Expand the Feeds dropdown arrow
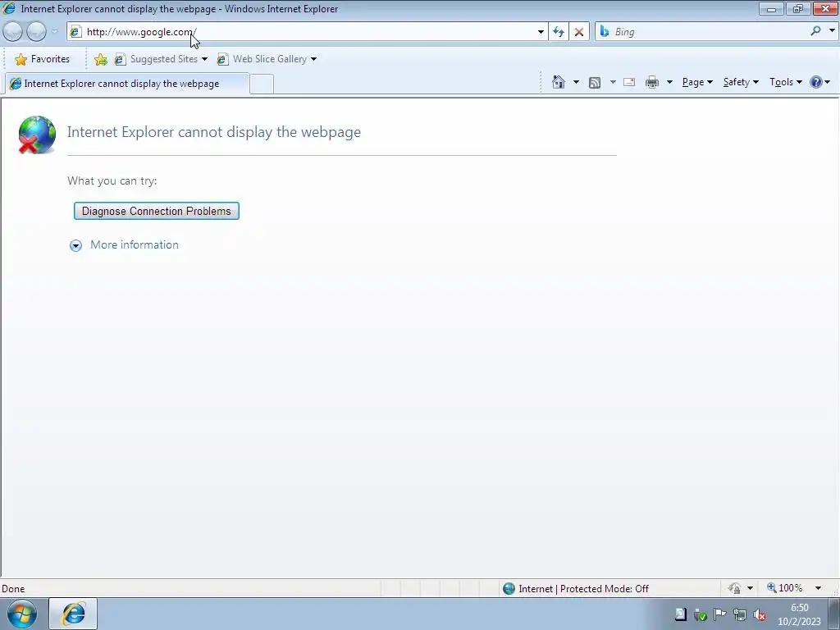Viewport: 840px width, 630px height. point(613,82)
